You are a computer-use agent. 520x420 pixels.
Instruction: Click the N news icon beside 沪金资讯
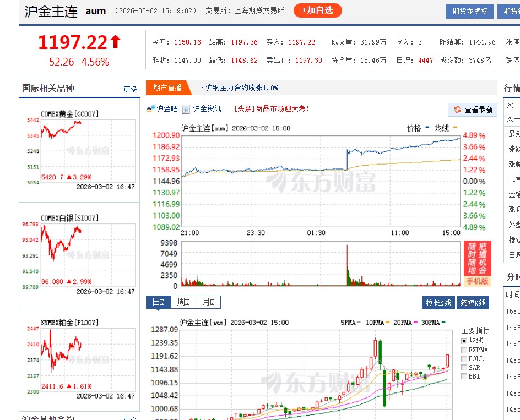click(x=186, y=109)
